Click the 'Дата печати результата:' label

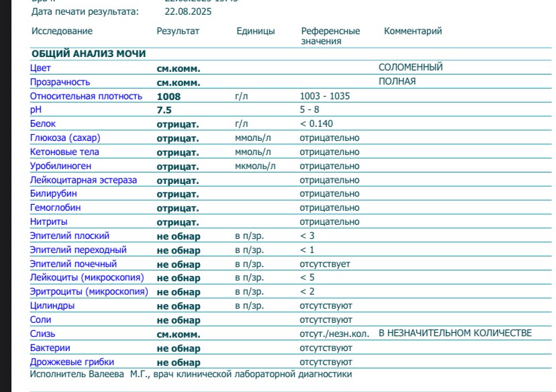(x=85, y=12)
